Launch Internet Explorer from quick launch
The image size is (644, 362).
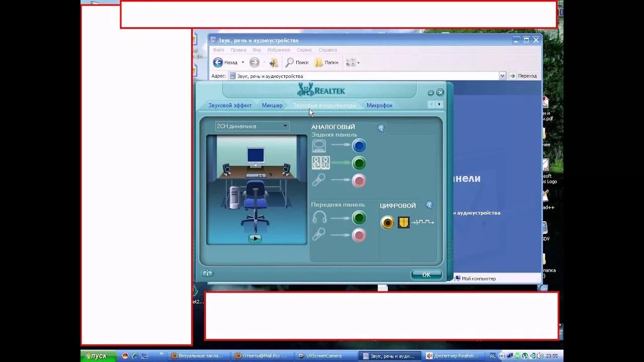point(135,355)
